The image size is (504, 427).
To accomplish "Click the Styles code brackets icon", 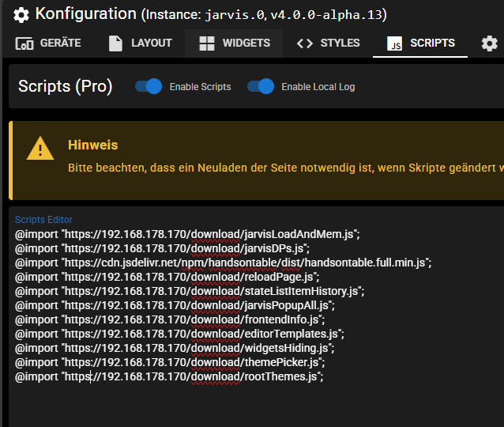I will [x=305, y=43].
